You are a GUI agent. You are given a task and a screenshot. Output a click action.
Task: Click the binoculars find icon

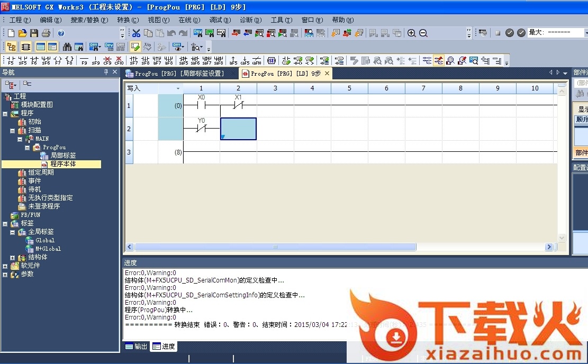pos(67,47)
